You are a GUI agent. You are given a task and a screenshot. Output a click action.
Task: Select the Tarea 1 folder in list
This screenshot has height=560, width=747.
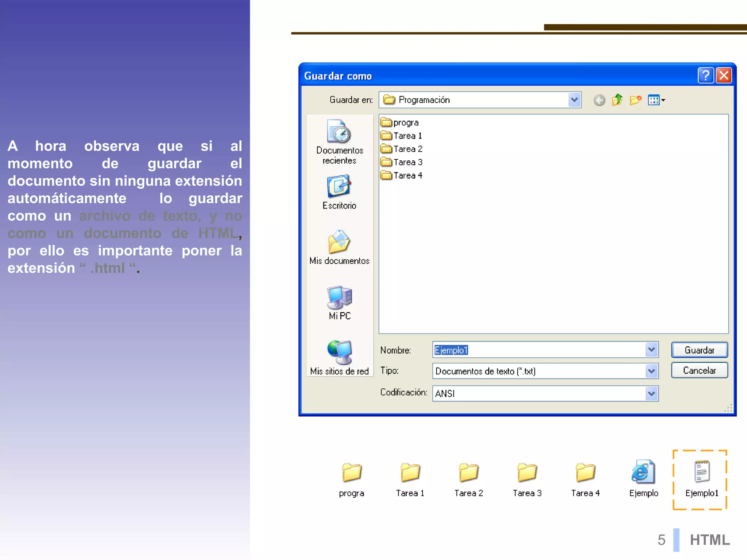point(401,136)
